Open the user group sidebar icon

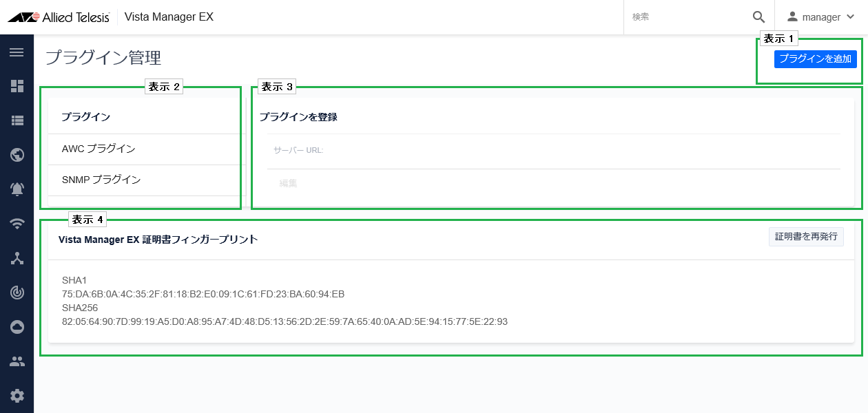click(17, 361)
